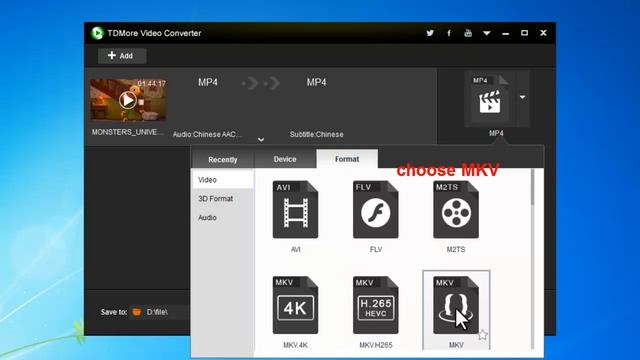Screen dimensions: 640x360
Task: Click the TDMore Video Converter logo
Action: pyautogui.click(x=97, y=33)
